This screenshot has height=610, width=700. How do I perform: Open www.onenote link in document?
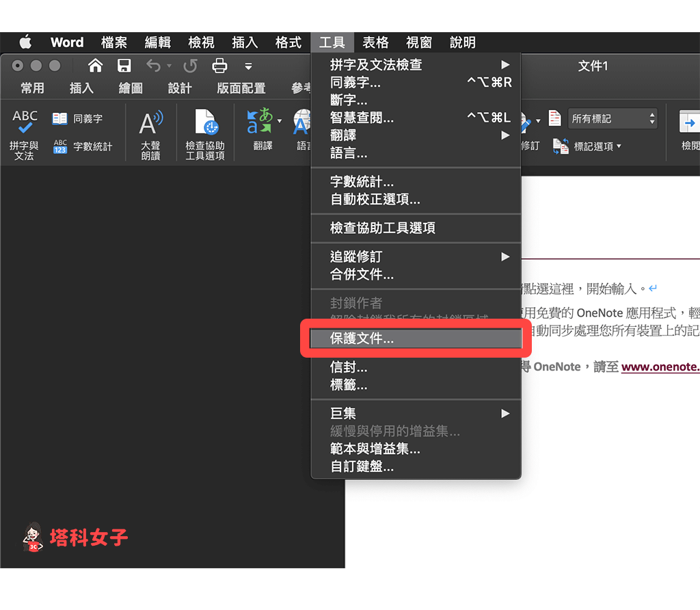coord(660,367)
